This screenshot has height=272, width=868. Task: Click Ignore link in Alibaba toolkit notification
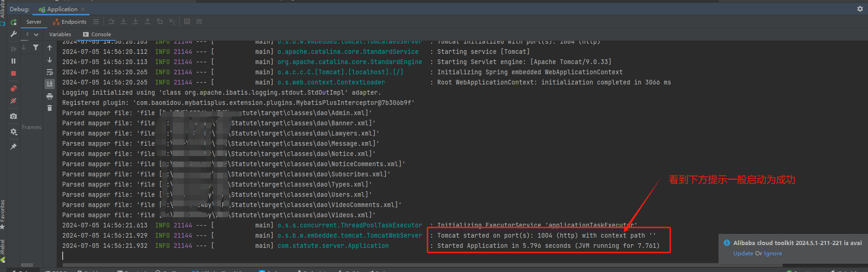point(773,253)
